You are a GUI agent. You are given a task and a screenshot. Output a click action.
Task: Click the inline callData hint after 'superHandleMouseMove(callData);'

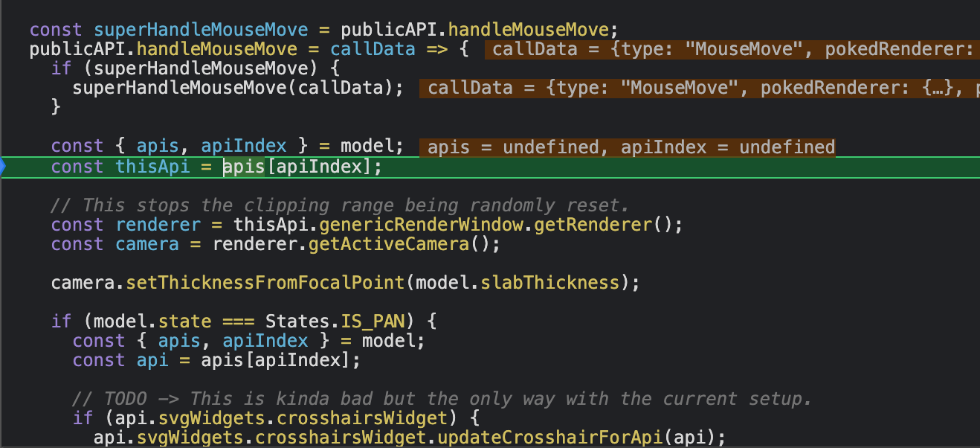pyautogui.click(x=699, y=89)
